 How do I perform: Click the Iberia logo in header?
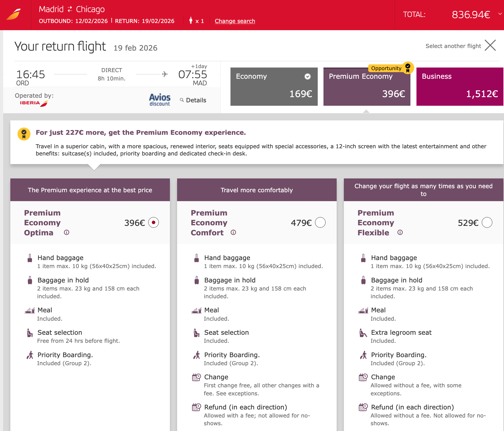pyautogui.click(x=14, y=14)
